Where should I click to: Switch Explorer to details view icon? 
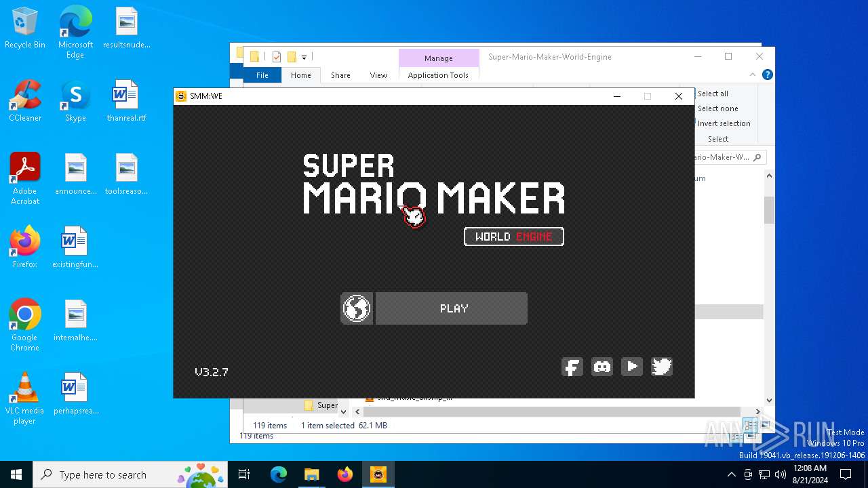(x=750, y=425)
